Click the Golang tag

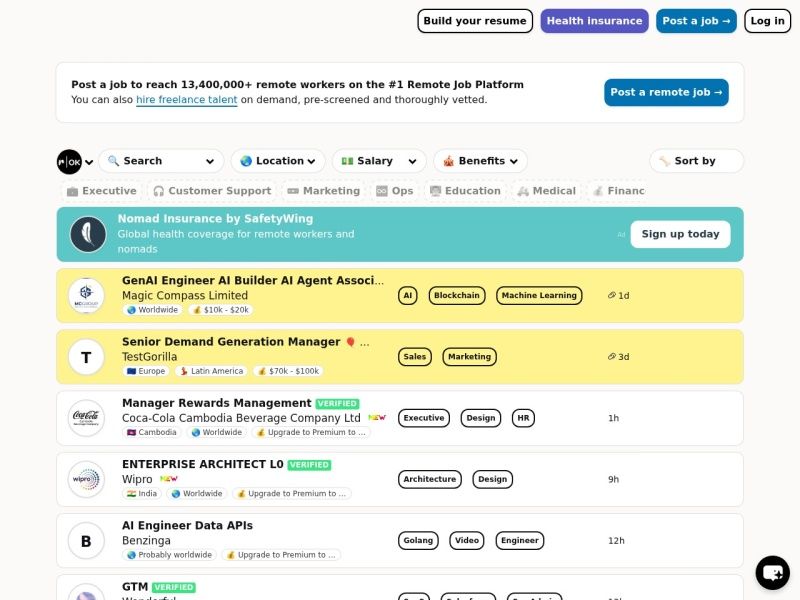[x=418, y=540]
